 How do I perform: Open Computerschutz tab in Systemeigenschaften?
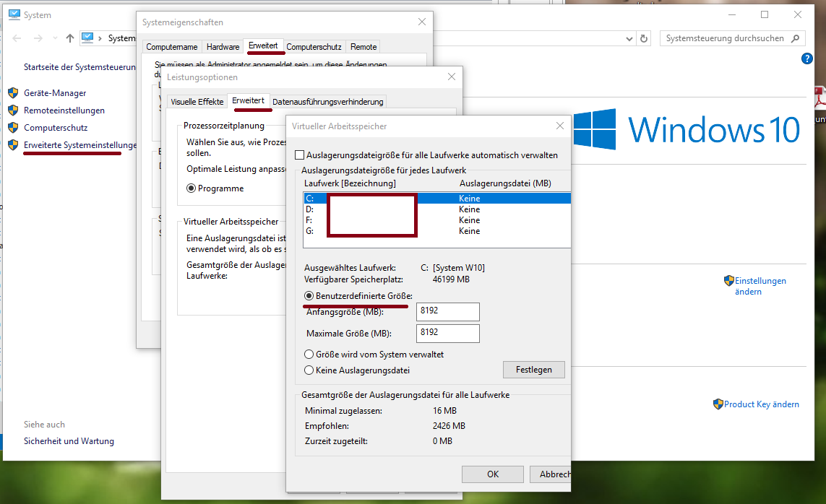coord(314,47)
